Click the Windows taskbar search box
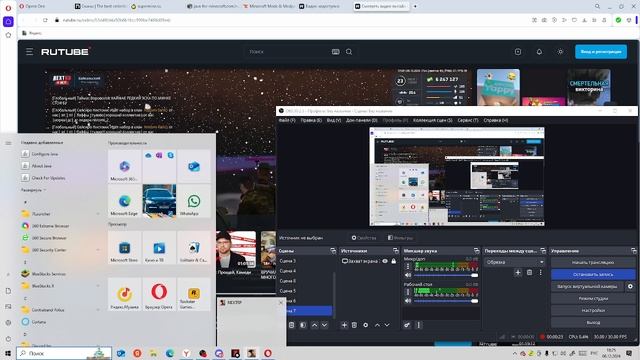640x360 pixels. [x=64, y=353]
